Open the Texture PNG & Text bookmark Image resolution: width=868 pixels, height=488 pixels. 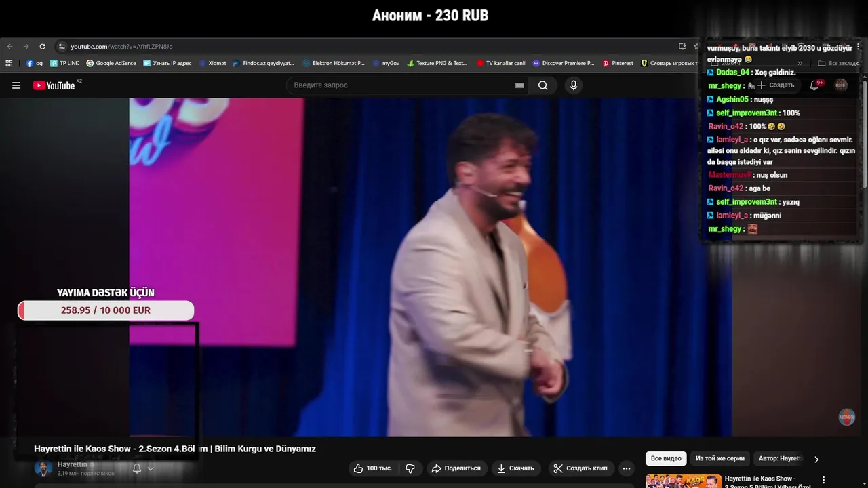click(437, 63)
